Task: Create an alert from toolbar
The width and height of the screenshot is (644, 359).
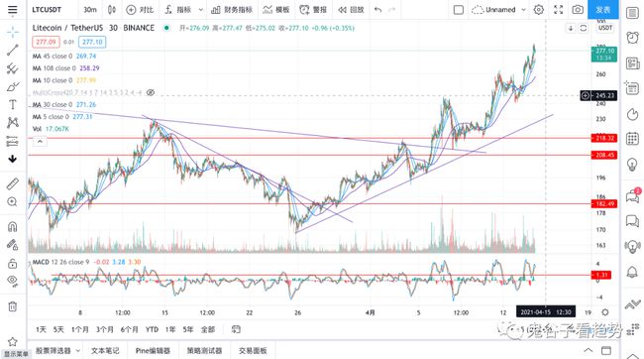Action: pos(313,10)
